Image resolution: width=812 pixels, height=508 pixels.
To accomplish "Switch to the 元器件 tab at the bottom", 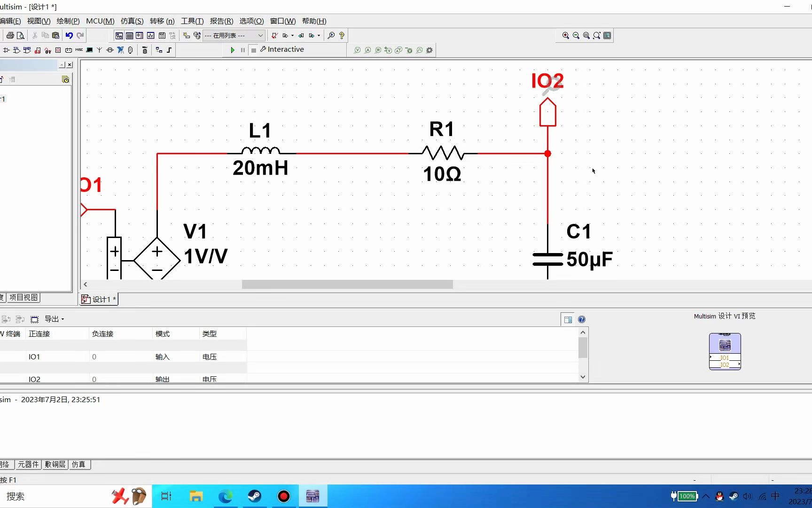I will 29,464.
